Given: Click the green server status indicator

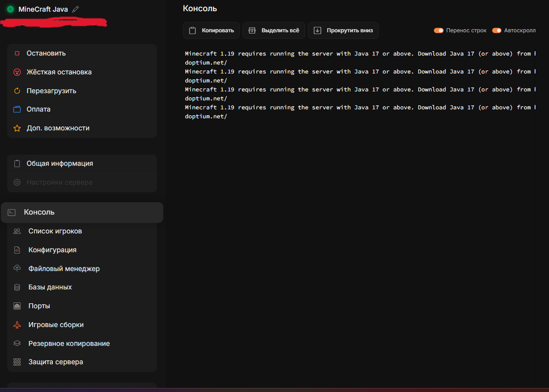Looking at the screenshot, I should tap(10, 9).
